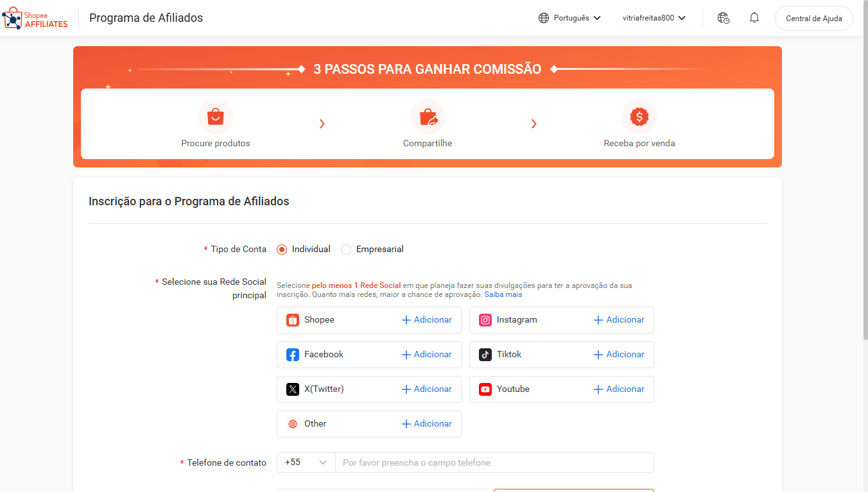This screenshot has width=868, height=492.
Task: Click the Compartilhe share bag icon
Action: click(x=428, y=117)
